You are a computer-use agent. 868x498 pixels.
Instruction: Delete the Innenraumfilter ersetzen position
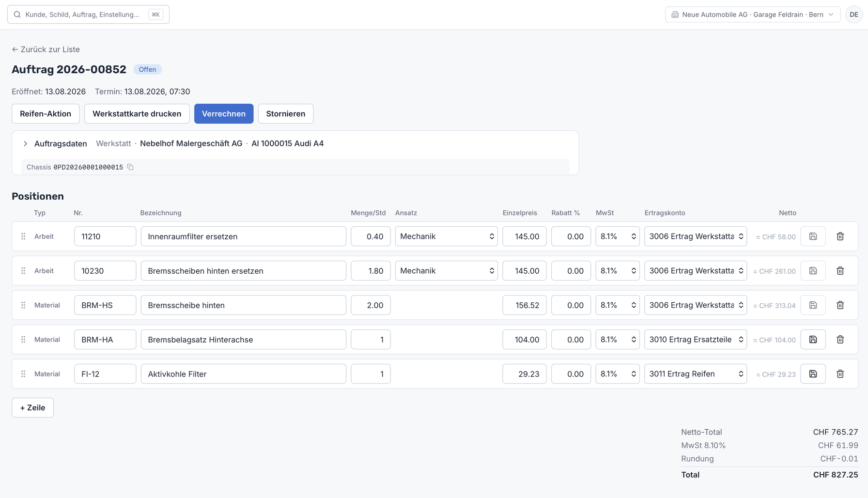click(840, 236)
